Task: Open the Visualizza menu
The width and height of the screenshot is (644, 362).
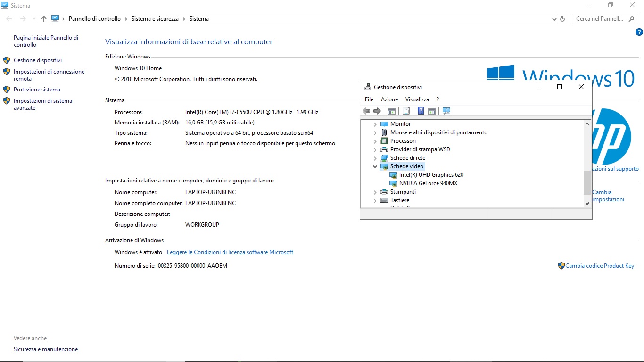Action: [417, 99]
